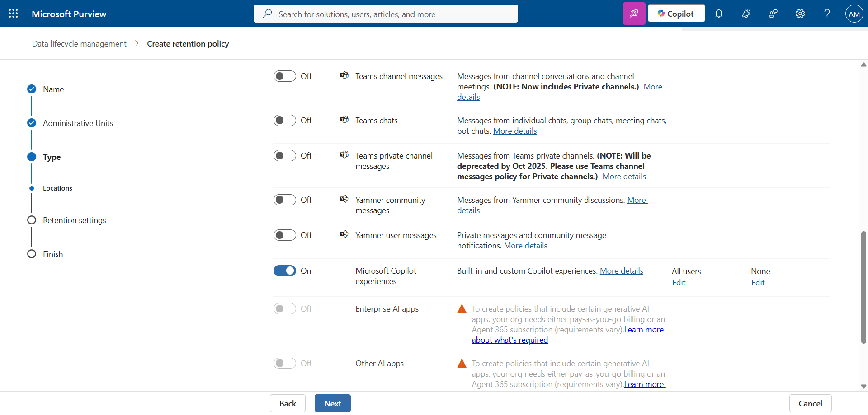The width and height of the screenshot is (868, 415).
Task: Open the notifications bell
Action: 719,14
